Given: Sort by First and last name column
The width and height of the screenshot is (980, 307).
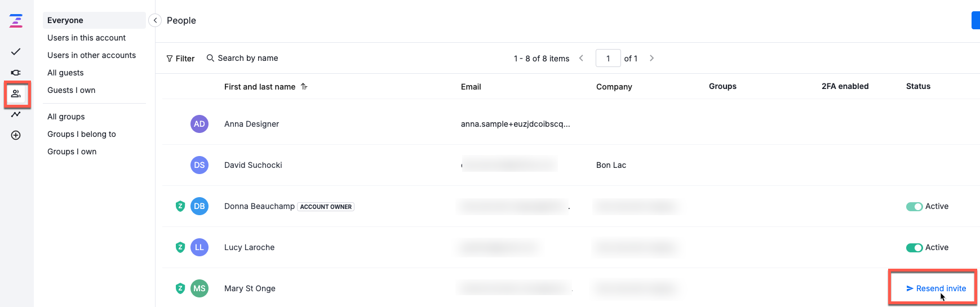Looking at the screenshot, I should pos(265,87).
